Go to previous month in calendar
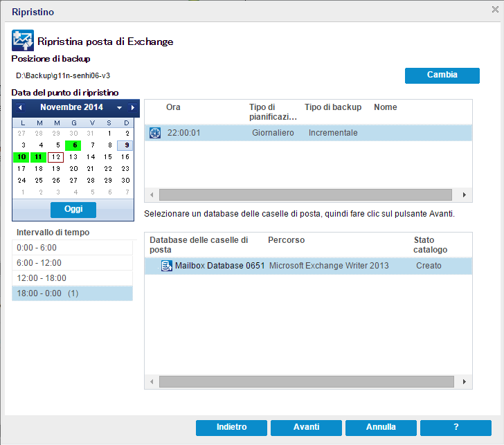Image resolution: width=504 pixels, height=445 pixels. 20,108
